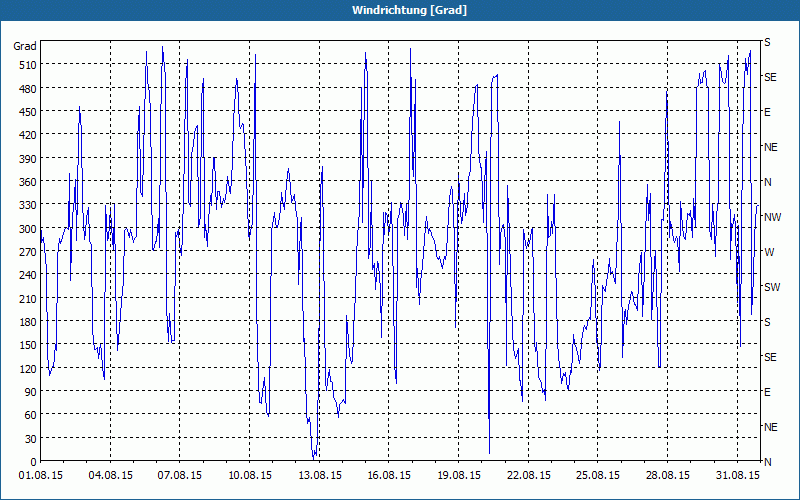Pick the "270" y-axis value
The height and width of the screenshot is (500, 800).
tap(28, 252)
